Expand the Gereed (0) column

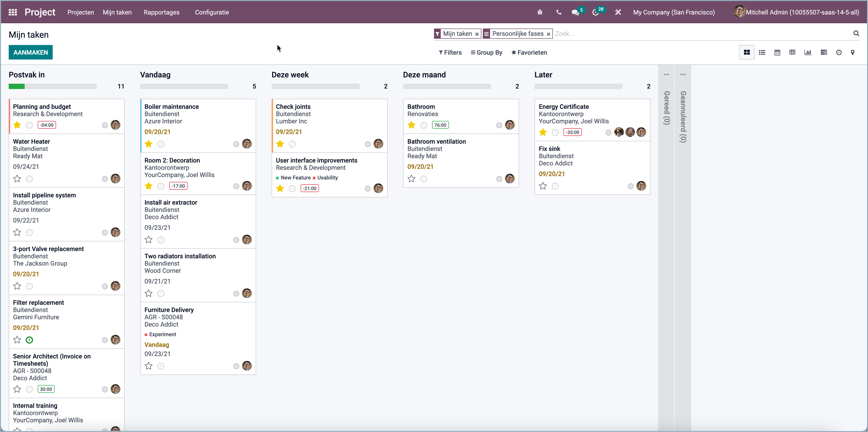[x=666, y=74]
